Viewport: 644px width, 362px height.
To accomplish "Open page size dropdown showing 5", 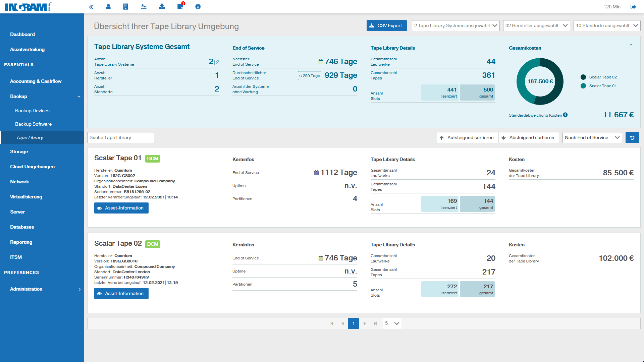I will pos(392,323).
